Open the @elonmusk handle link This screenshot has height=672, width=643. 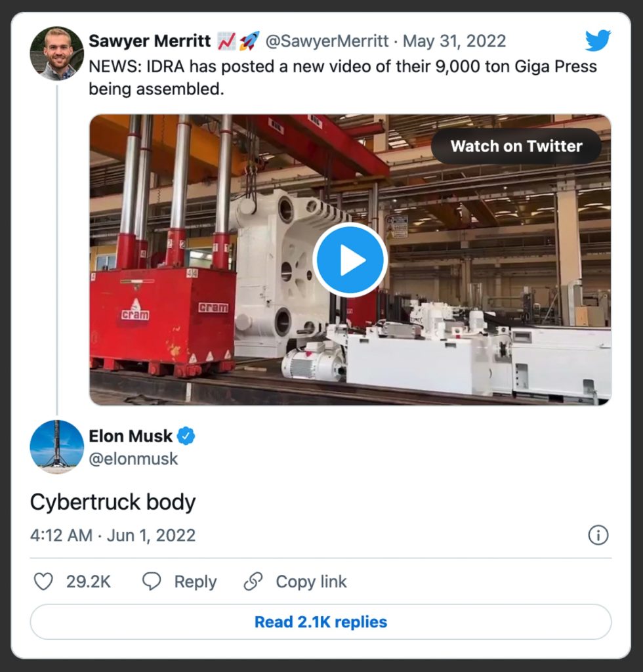point(133,459)
